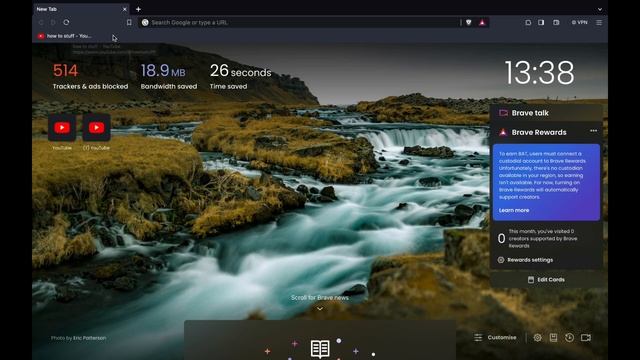Click the Customise button
This screenshot has width=640, height=360.
pyautogui.click(x=495, y=338)
